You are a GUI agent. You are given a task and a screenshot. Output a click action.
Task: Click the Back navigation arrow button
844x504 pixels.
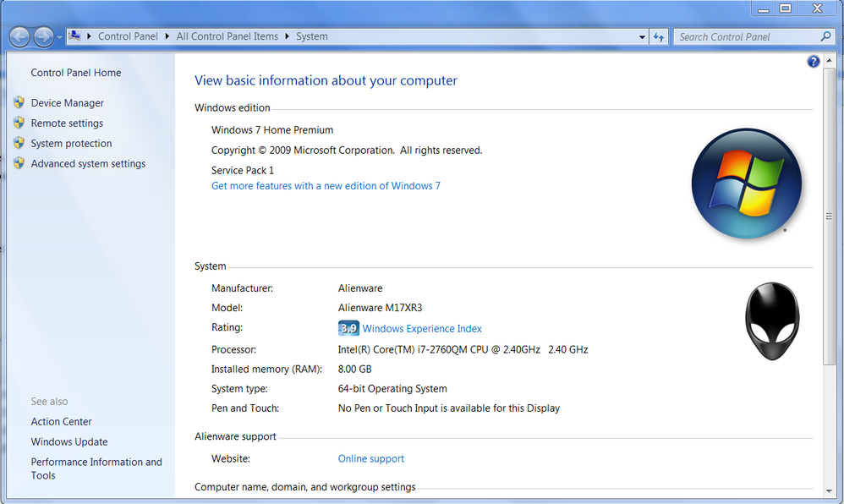[20, 37]
